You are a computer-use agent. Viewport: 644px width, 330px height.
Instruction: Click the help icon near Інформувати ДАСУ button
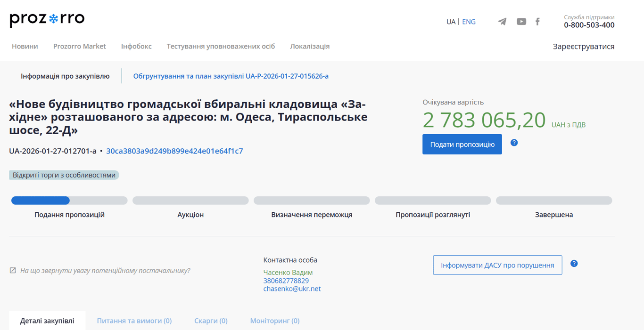(574, 264)
